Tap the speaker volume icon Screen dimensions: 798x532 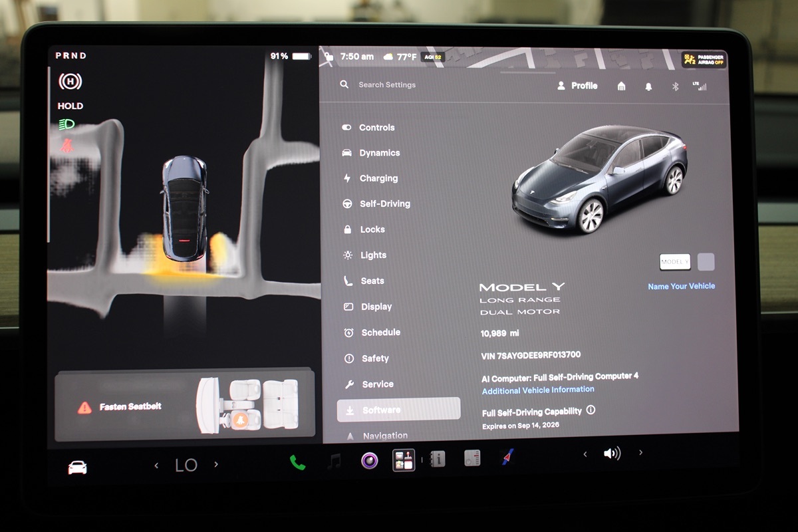click(612, 454)
